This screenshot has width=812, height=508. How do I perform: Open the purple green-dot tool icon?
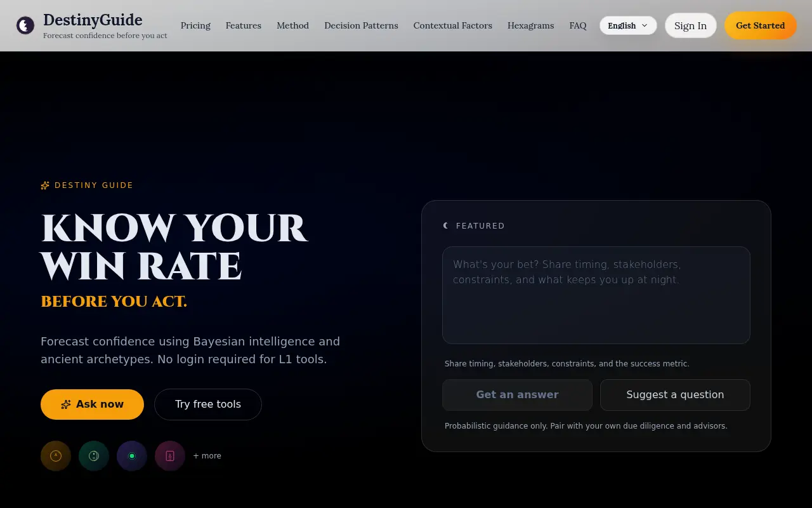[x=132, y=456]
